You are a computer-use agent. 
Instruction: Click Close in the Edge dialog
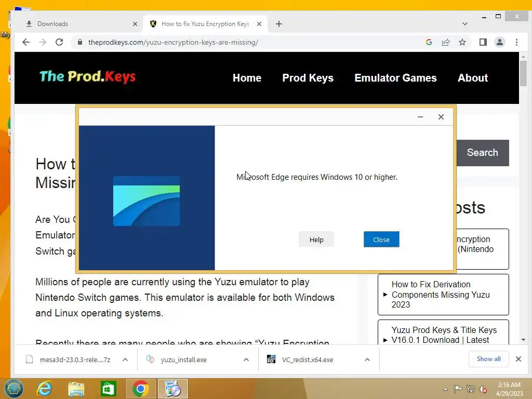pyautogui.click(x=381, y=240)
